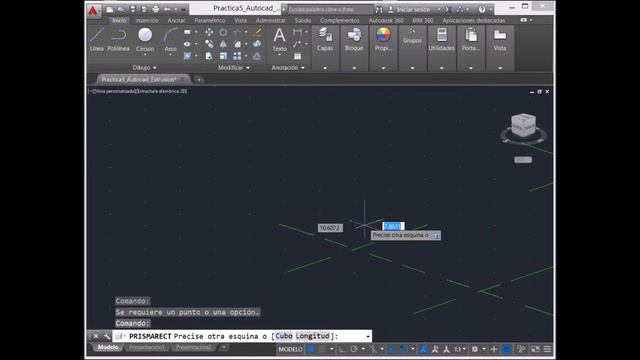This screenshot has width=640, height=360.
Task: Toggle grid display in status bar
Action: (311, 349)
